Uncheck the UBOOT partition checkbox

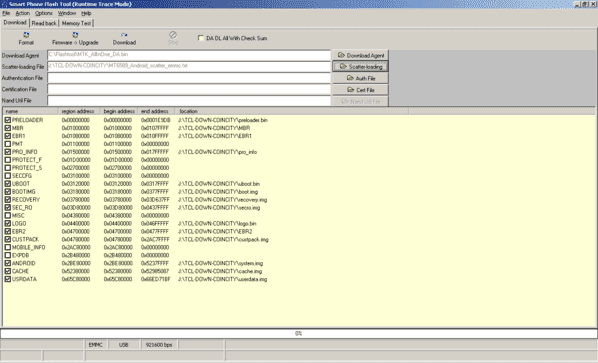point(8,183)
